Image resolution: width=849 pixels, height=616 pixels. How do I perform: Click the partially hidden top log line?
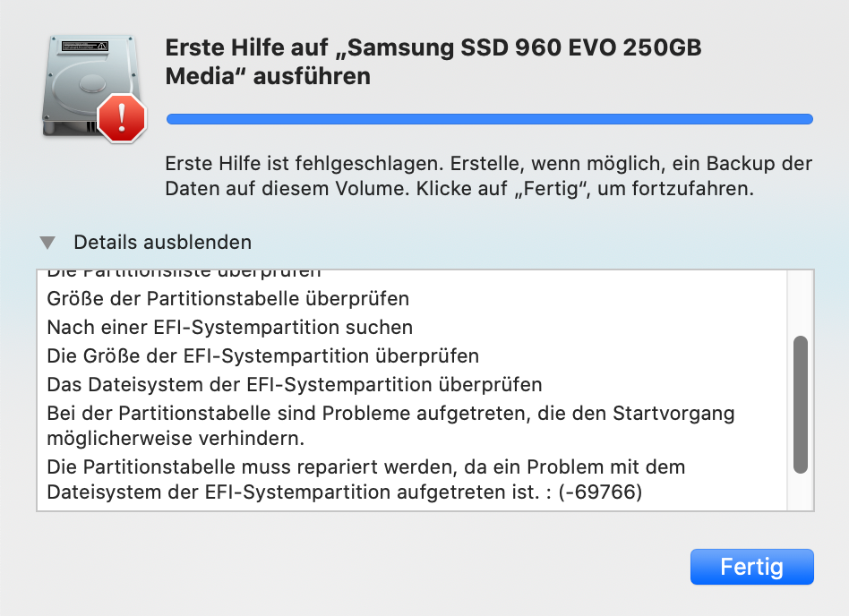(x=184, y=273)
